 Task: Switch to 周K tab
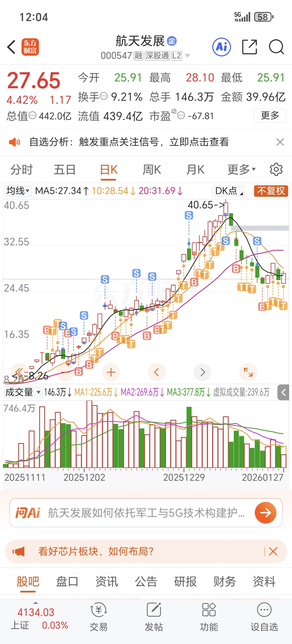152,170
